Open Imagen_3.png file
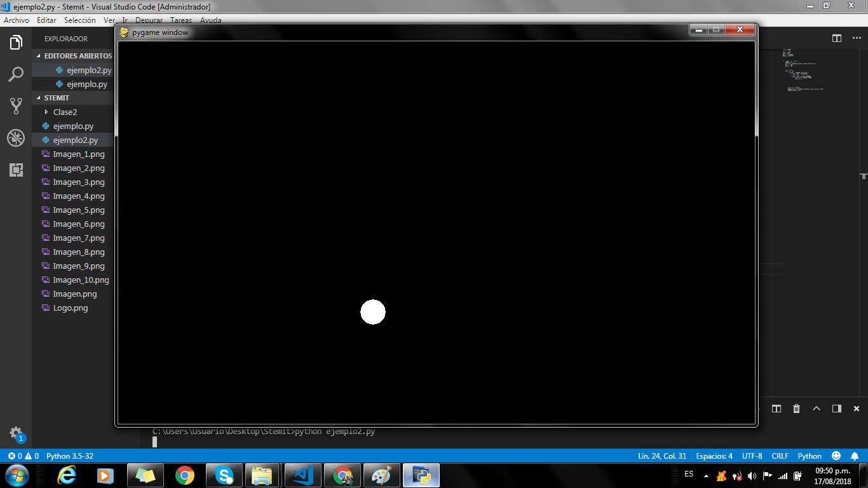 coord(73,182)
